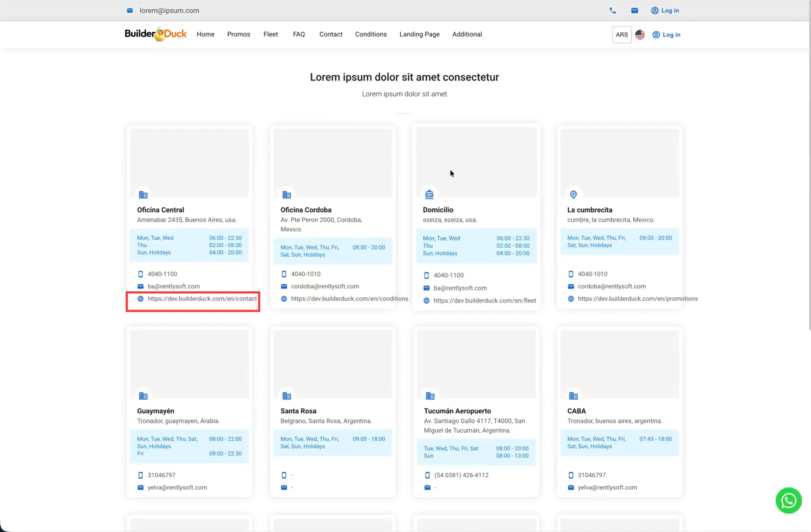This screenshot has width=811, height=532.
Task: Open the Oficina Central contact URL link
Action: point(202,299)
